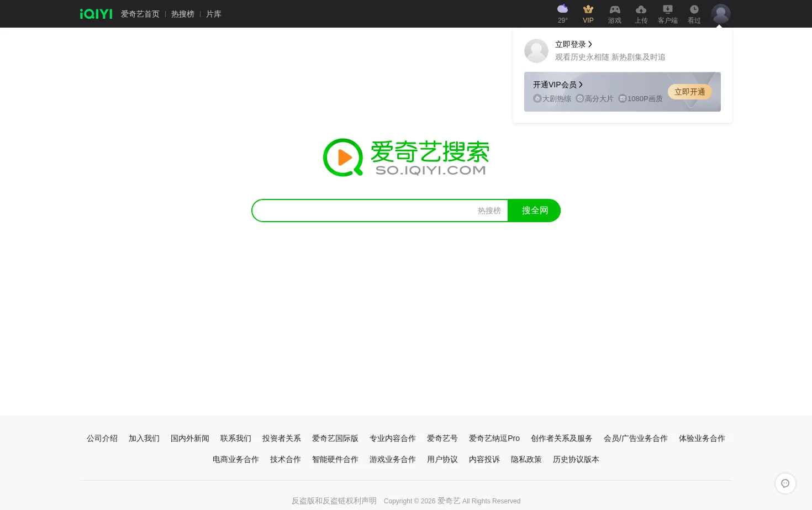Viewport: 812px width, 510px height.
Task: Click 热搜榜 inside the search box
Action: tap(489, 211)
